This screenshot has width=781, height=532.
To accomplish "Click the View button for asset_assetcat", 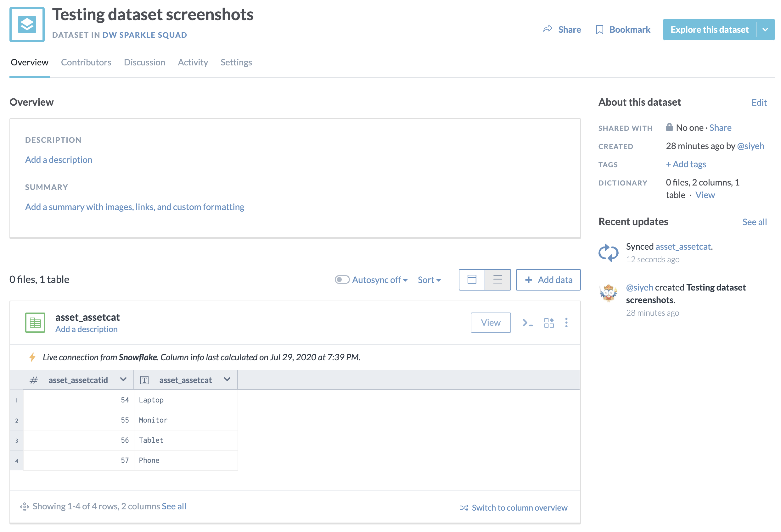I will point(490,323).
